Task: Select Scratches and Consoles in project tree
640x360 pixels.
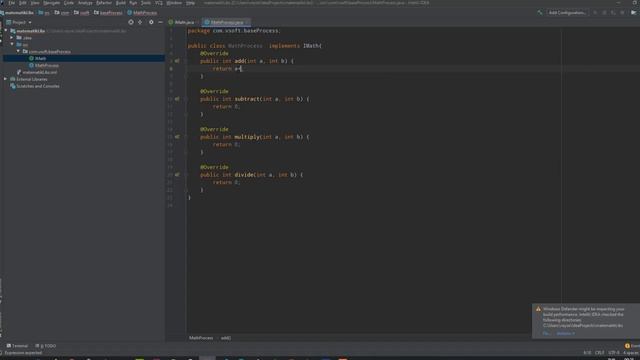Action: (x=38, y=86)
